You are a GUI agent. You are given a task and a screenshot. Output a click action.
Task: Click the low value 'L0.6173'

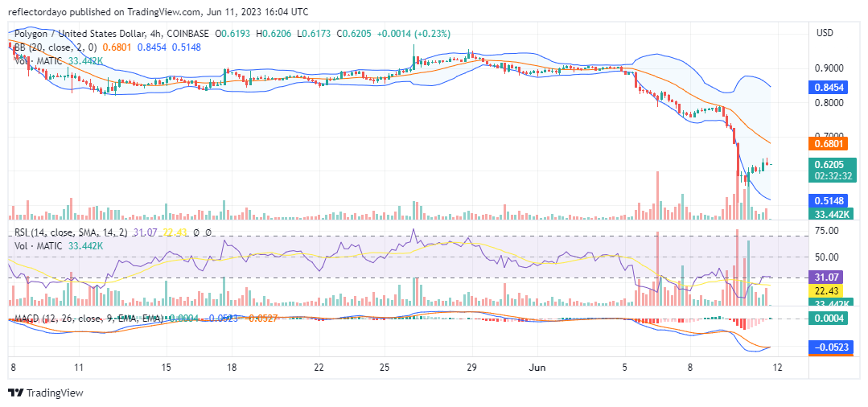click(315, 34)
